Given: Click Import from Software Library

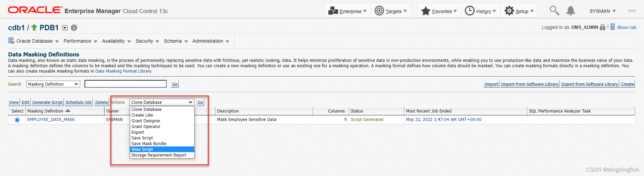Looking at the screenshot, I should click(x=530, y=84).
